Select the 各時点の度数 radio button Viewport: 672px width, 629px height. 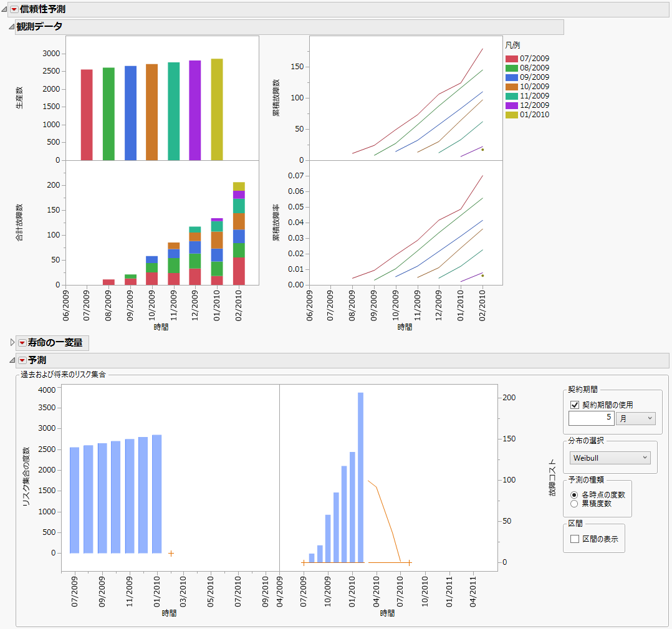574,495
